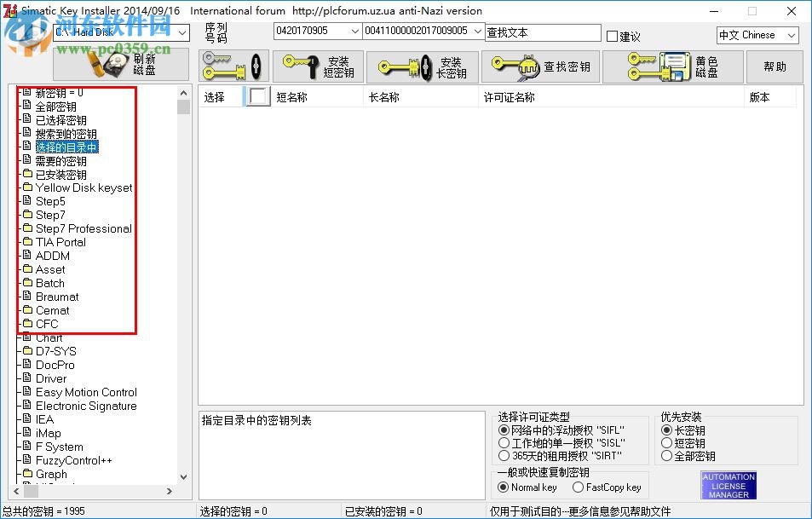Viewport: 812px width, 519px height.
Task: Open the AUTOMATION LICENSE MANAGER
Action: tap(728, 484)
